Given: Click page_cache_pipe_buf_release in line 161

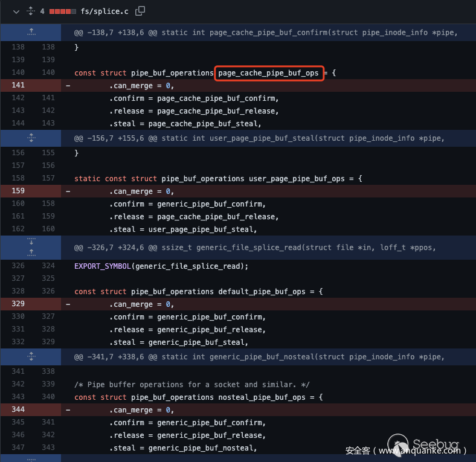Looking at the screenshot, I should (x=216, y=217).
